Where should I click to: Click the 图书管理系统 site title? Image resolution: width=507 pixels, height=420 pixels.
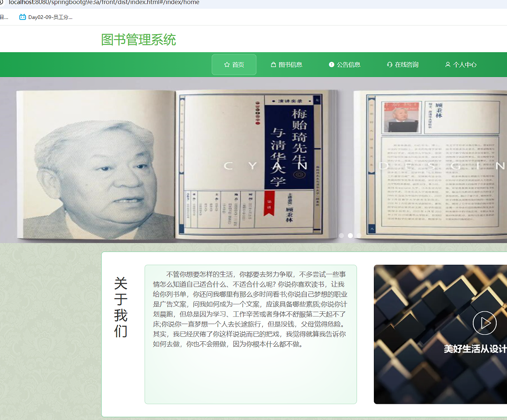pyautogui.click(x=138, y=40)
